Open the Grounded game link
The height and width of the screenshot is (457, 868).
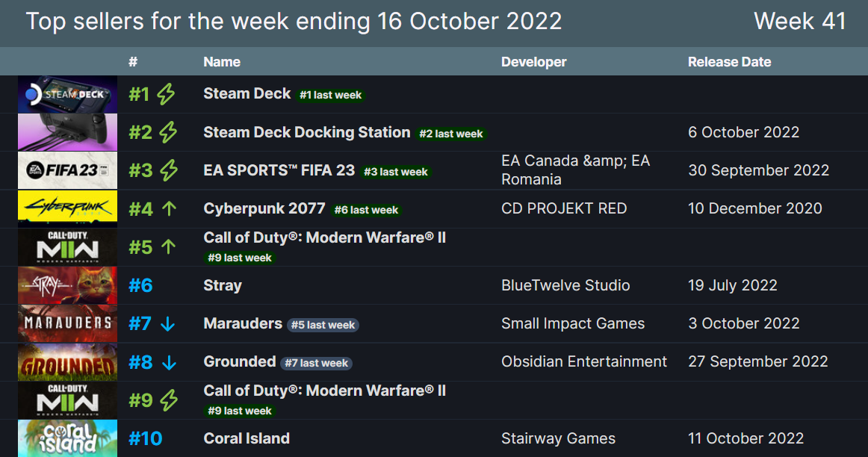coord(240,362)
